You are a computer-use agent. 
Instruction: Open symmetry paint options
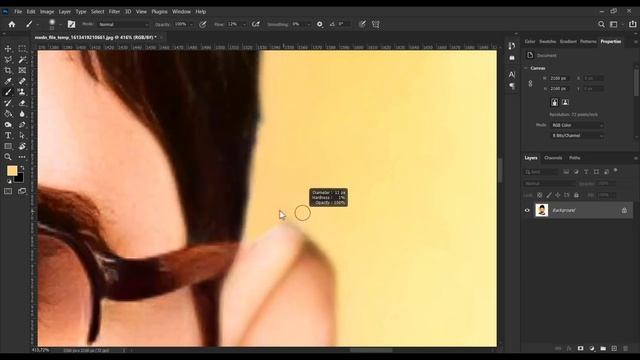376,24
